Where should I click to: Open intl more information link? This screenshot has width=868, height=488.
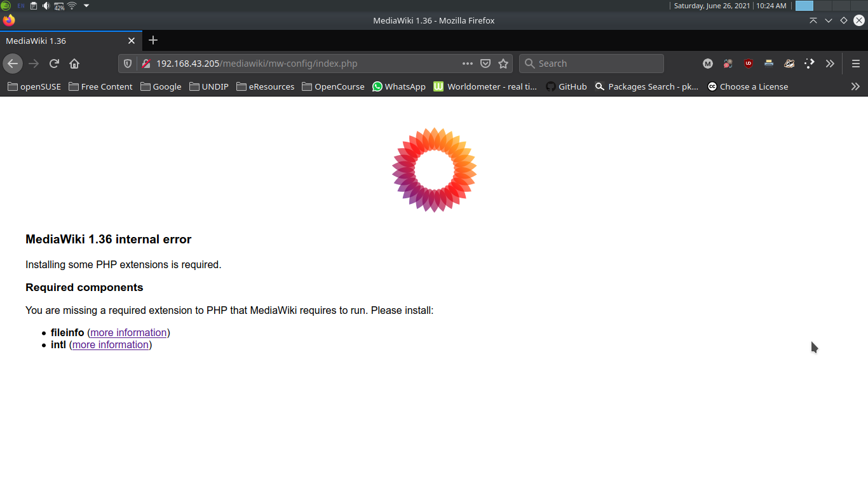(111, 344)
